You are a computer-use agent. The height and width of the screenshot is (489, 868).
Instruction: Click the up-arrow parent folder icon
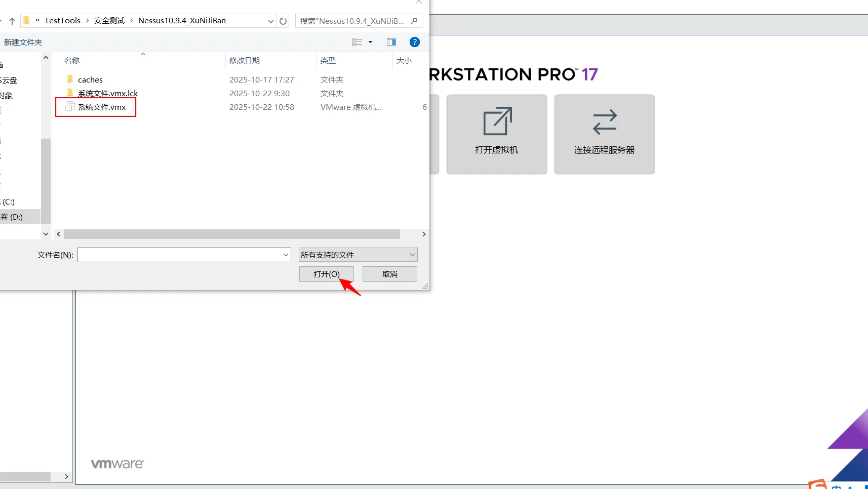pyautogui.click(x=12, y=21)
